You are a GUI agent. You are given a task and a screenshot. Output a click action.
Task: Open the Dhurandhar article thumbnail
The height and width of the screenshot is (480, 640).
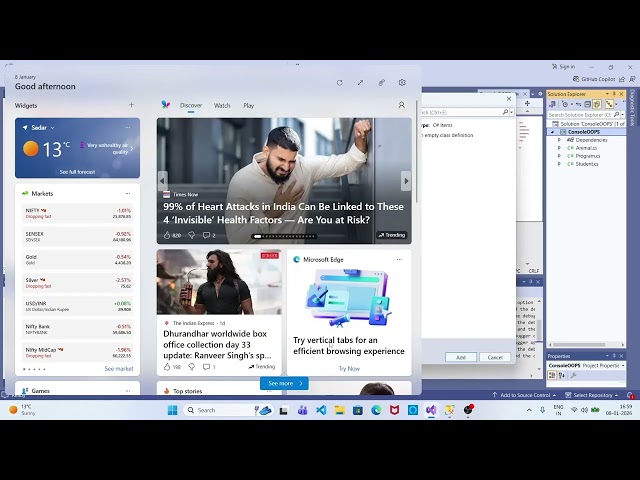(x=219, y=282)
